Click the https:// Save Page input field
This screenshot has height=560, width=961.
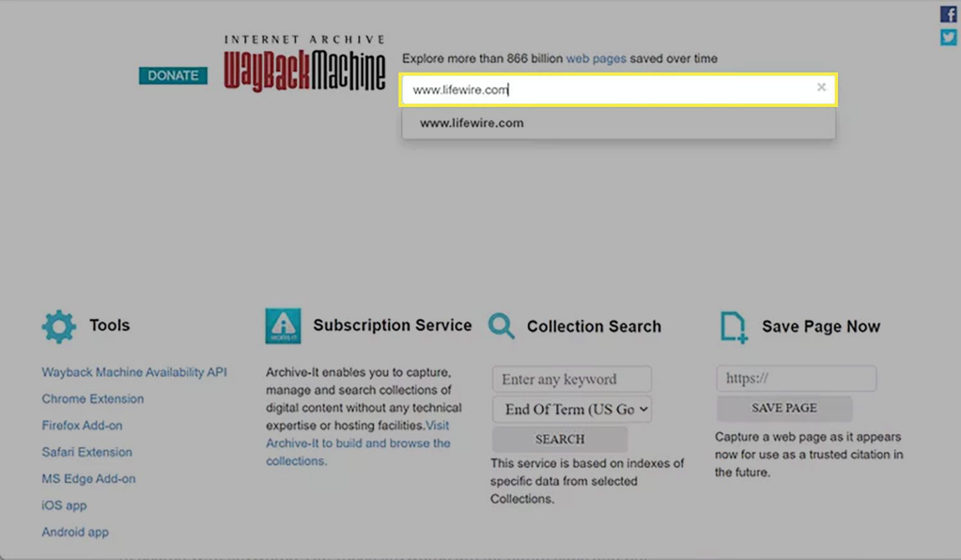796,379
